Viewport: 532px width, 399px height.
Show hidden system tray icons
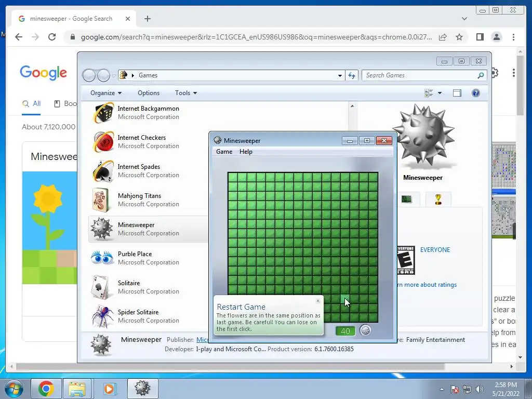pyautogui.click(x=442, y=389)
